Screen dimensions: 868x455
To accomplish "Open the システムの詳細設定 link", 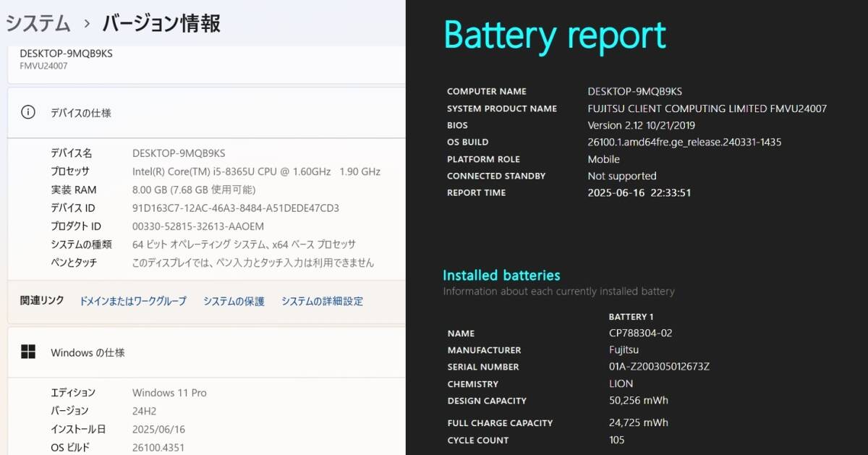I will click(322, 301).
